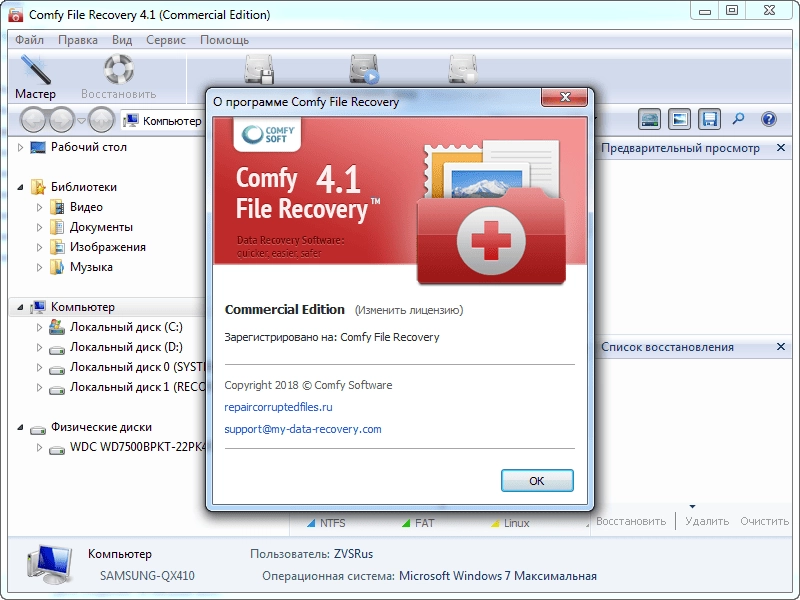Open repaircorruptedfiles.ru link
Image resolution: width=800 pixels, height=600 pixels.
[x=279, y=407]
